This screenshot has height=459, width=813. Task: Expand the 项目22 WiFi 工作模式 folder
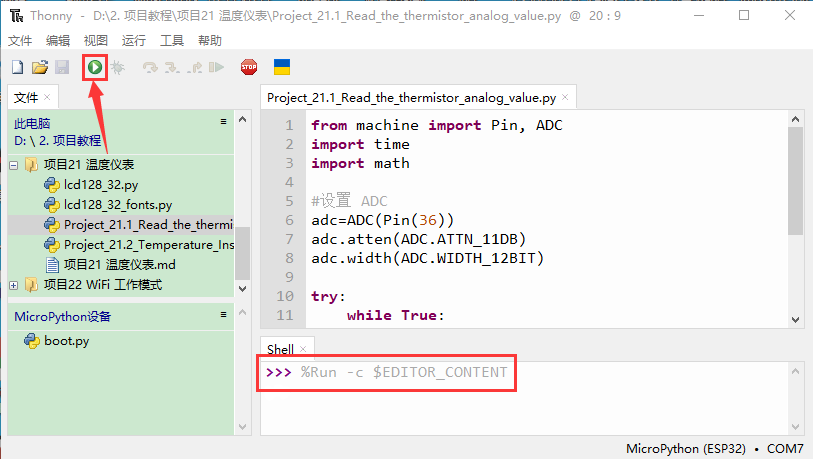[14, 285]
